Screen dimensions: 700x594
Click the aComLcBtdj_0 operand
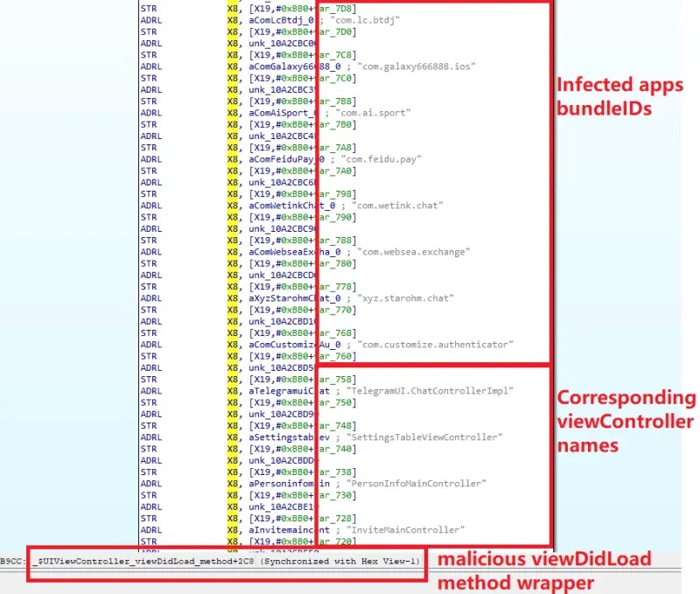pos(282,20)
